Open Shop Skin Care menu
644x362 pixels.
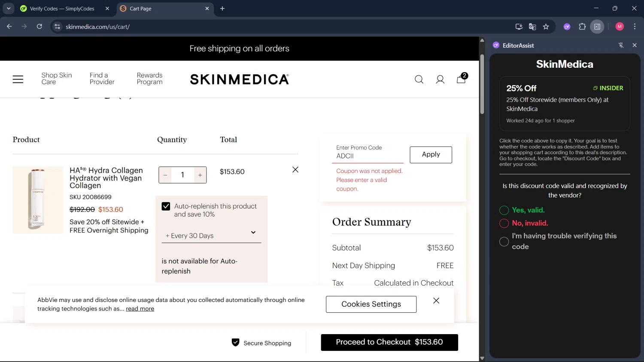click(x=57, y=78)
